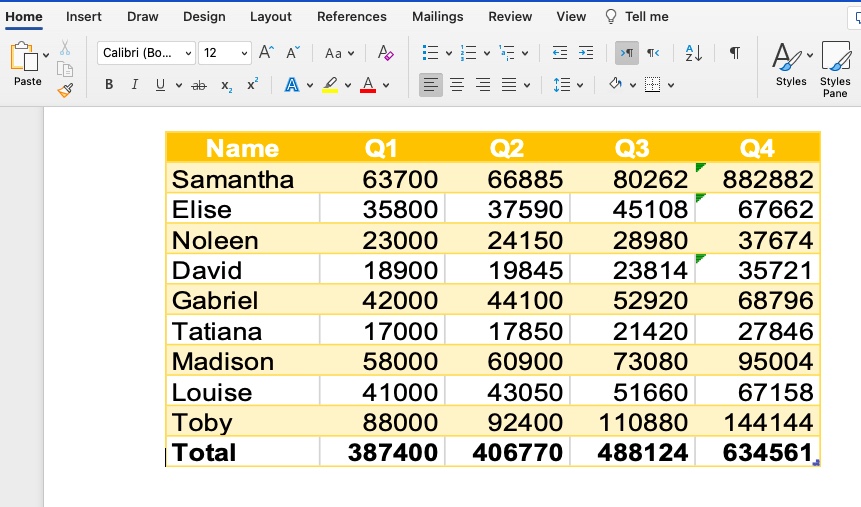Click the Total row label
Viewport: 861px width, 507px height.
(204, 452)
